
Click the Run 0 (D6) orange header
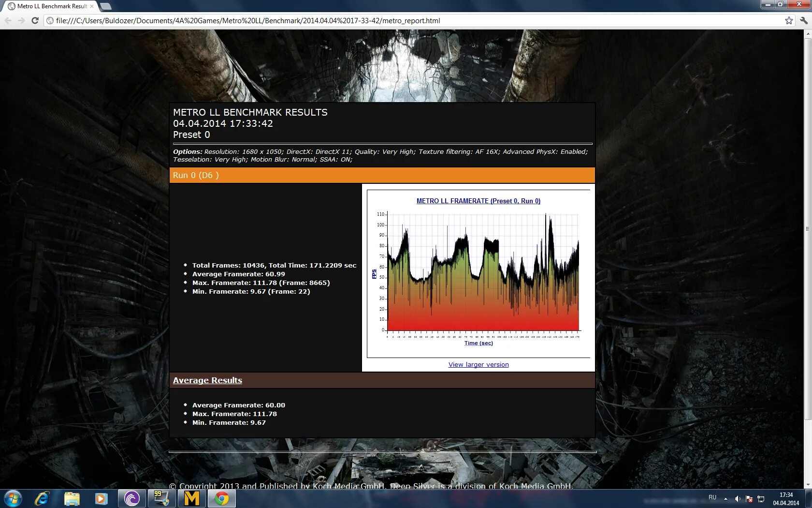(382, 175)
